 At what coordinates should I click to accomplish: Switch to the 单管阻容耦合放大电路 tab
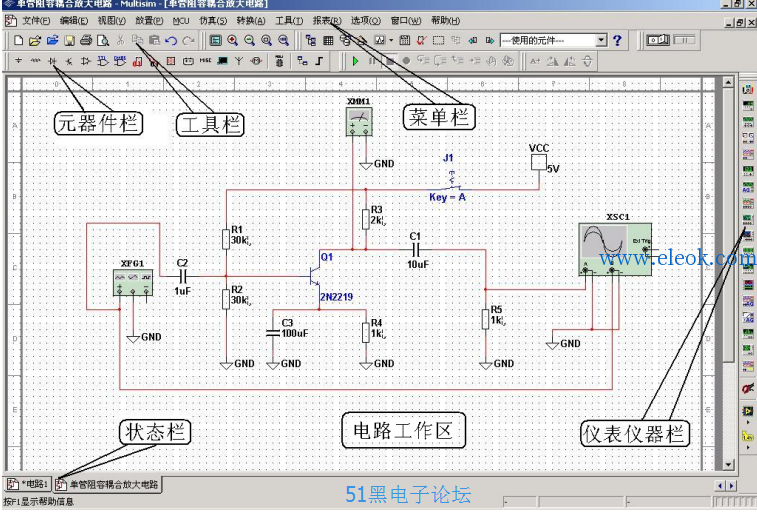point(108,484)
